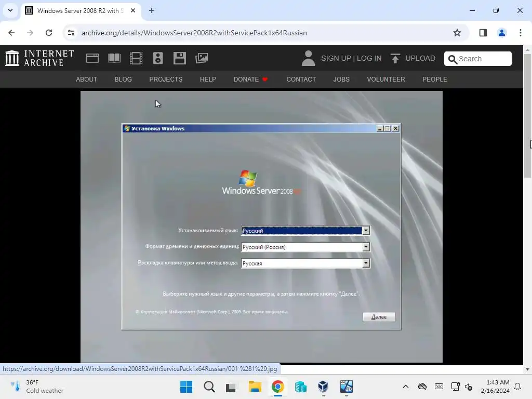This screenshot has width=532, height=399.
Task: Click the Windows Server setup screenshot image
Action: tap(261, 227)
